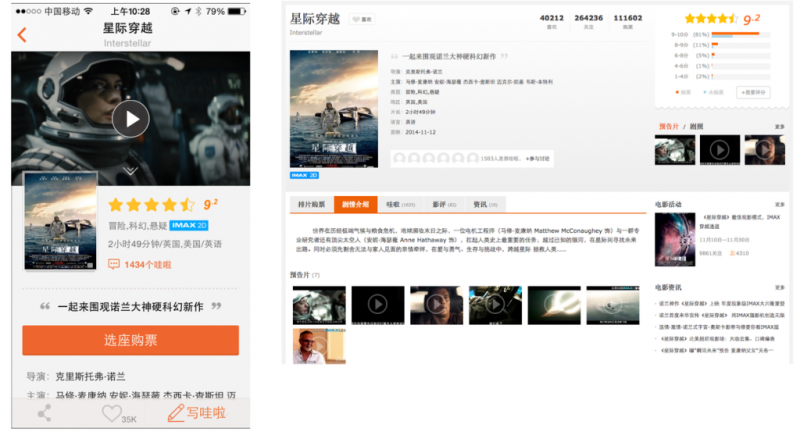Image resolution: width=800 pixels, height=432 pixels.
Task: Open the 资讯 tab
Action: 485,205
